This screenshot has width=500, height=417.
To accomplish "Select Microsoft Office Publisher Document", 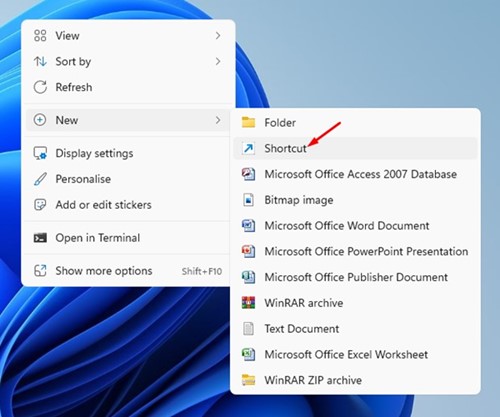I will [355, 277].
